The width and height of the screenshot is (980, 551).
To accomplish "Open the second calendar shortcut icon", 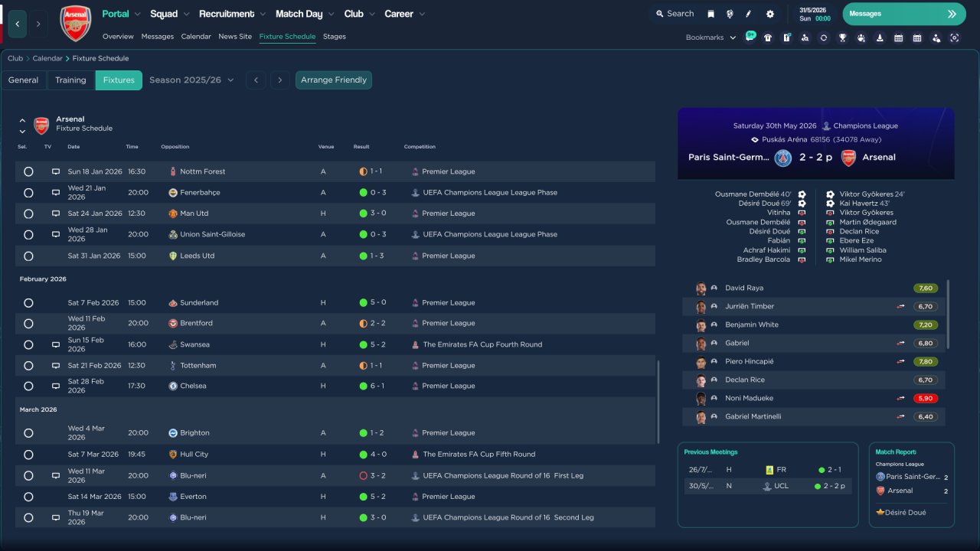I will click(x=917, y=37).
